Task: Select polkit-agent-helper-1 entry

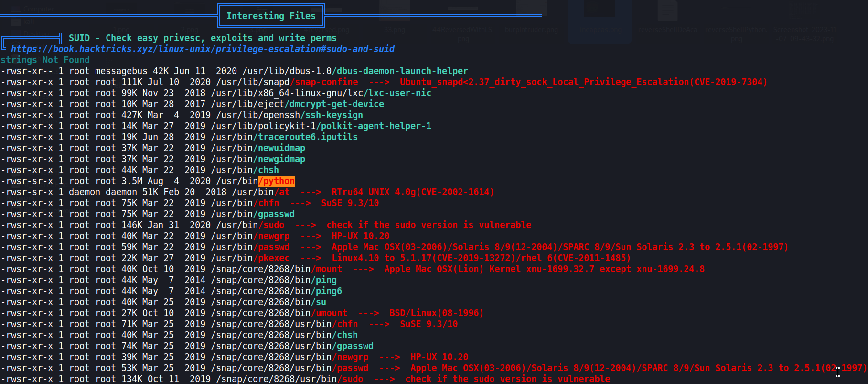Action: click(x=376, y=126)
